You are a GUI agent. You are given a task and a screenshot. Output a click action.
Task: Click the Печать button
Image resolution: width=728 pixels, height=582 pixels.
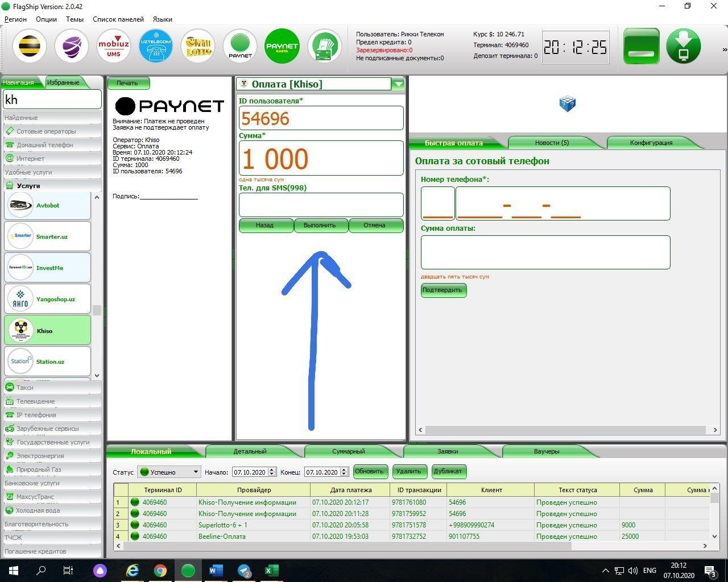coord(128,83)
